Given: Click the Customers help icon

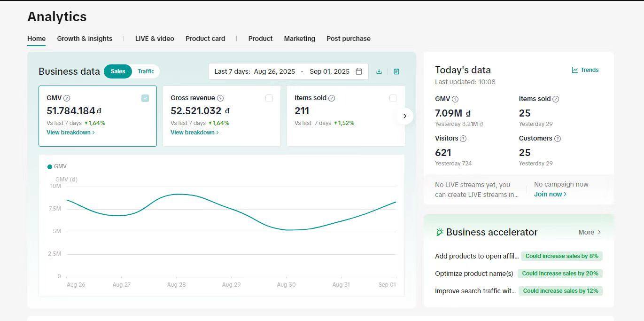Looking at the screenshot, I should pyautogui.click(x=558, y=139).
